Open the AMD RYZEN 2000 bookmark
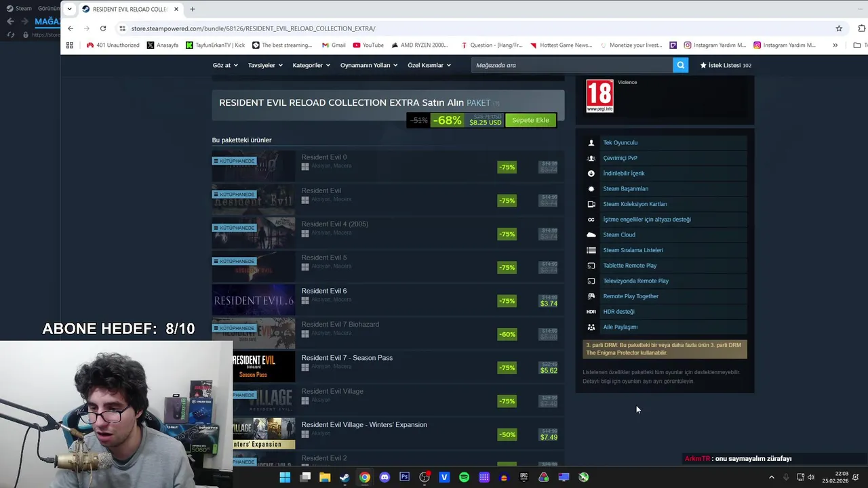The width and height of the screenshot is (868, 488). pos(420,45)
